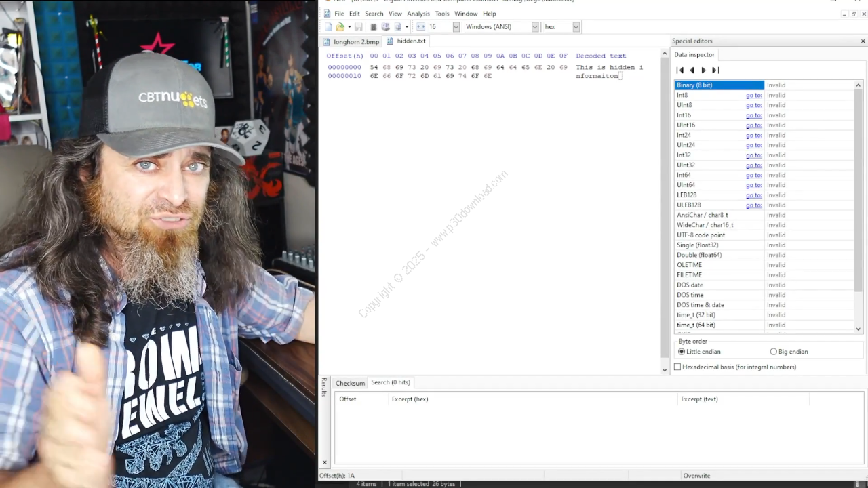Click row offset 00000010
The width and height of the screenshot is (868, 488).
pos(344,76)
